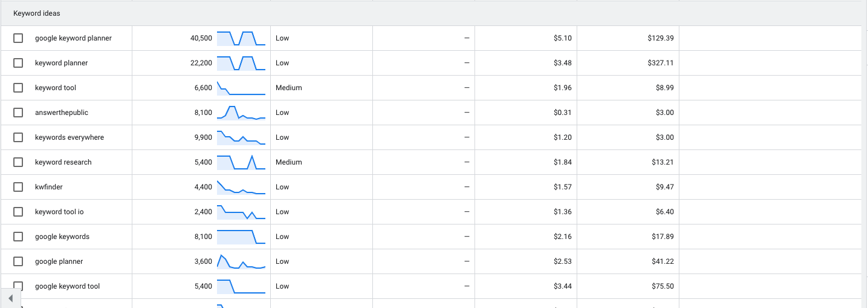The width and height of the screenshot is (868, 308).
Task: Open trend chart for google keyword planner
Action: pos(241,38)
